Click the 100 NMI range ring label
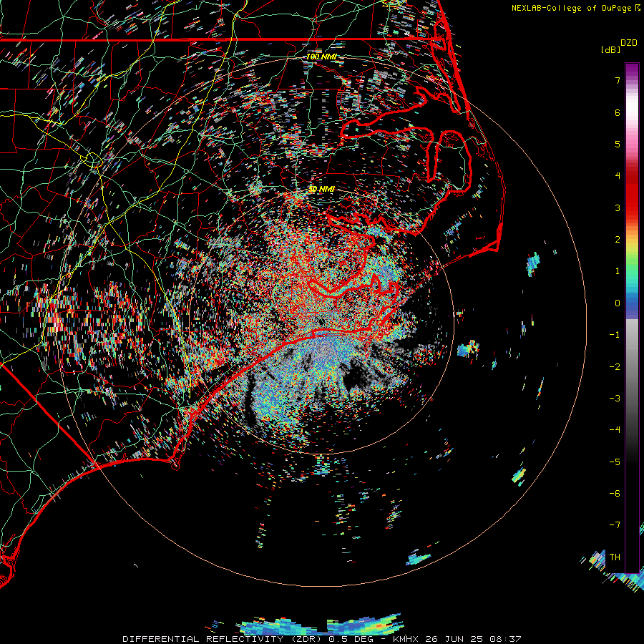The height and width of the screenshot is (644, 644). [x=321, y=57]
